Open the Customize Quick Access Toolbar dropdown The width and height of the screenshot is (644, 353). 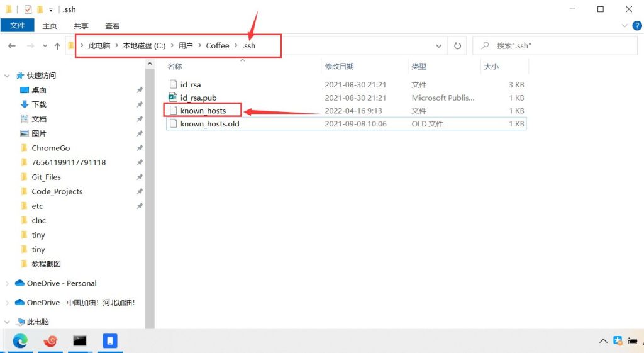[50, 9]
